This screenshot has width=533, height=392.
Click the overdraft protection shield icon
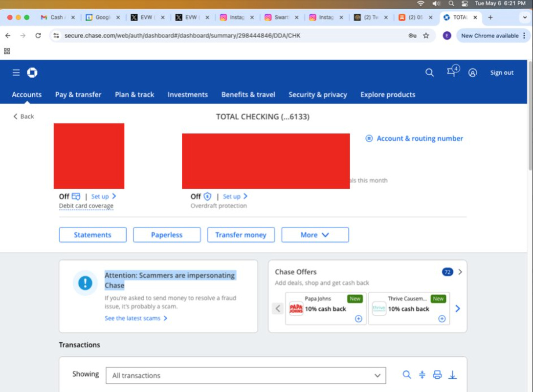pyautogui.click(x=207, y=196)
